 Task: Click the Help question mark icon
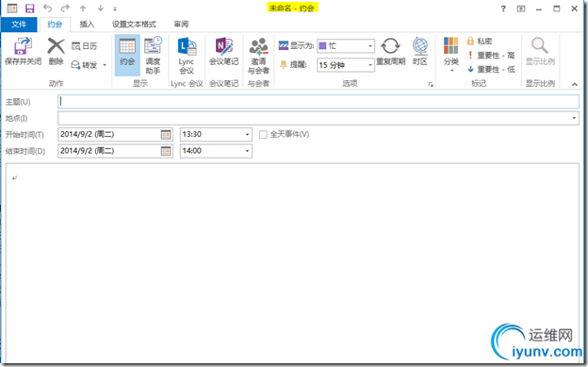[503, 8]
